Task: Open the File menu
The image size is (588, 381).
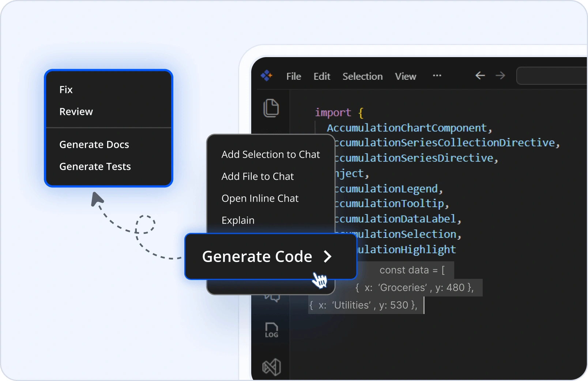Action: point(294,76)
